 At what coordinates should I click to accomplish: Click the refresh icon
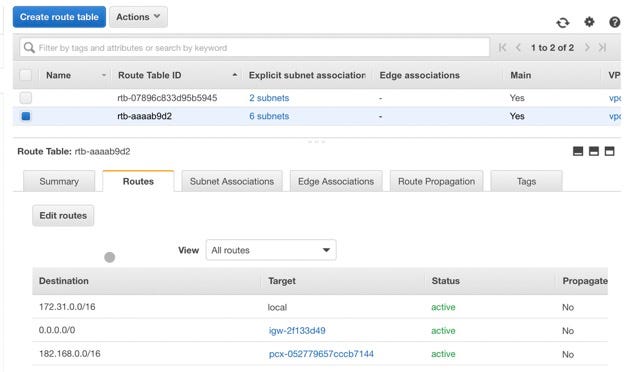click(563, 22)
